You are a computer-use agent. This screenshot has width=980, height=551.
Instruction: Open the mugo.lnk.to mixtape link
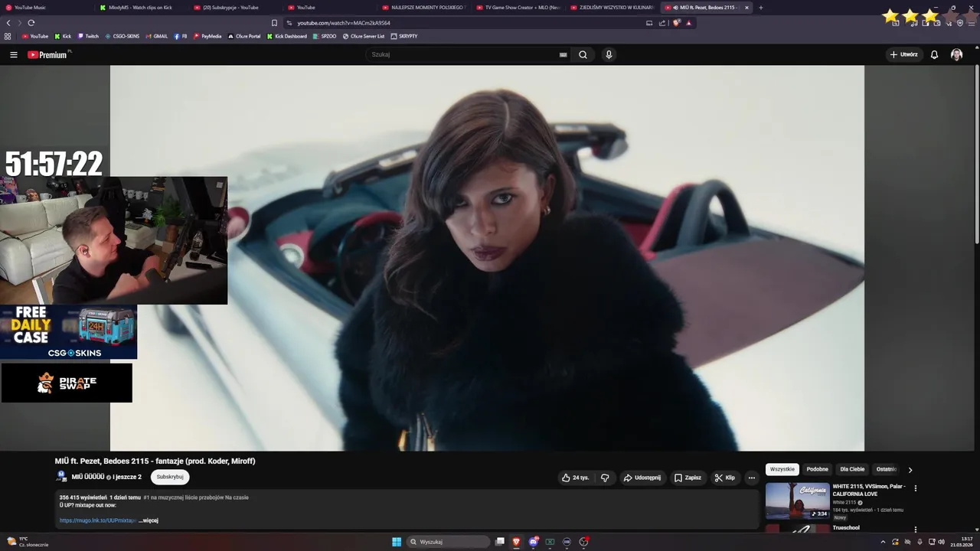tap(97, 520)
